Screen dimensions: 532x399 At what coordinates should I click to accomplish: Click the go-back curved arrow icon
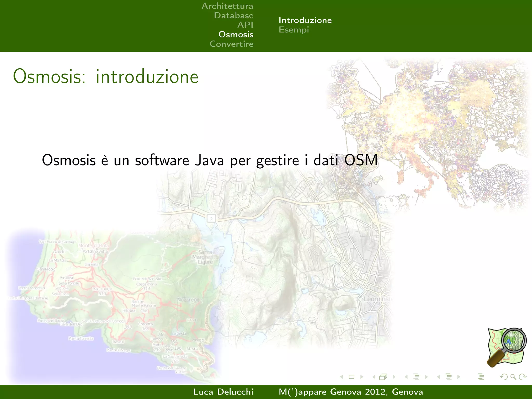tap(504, 377)
